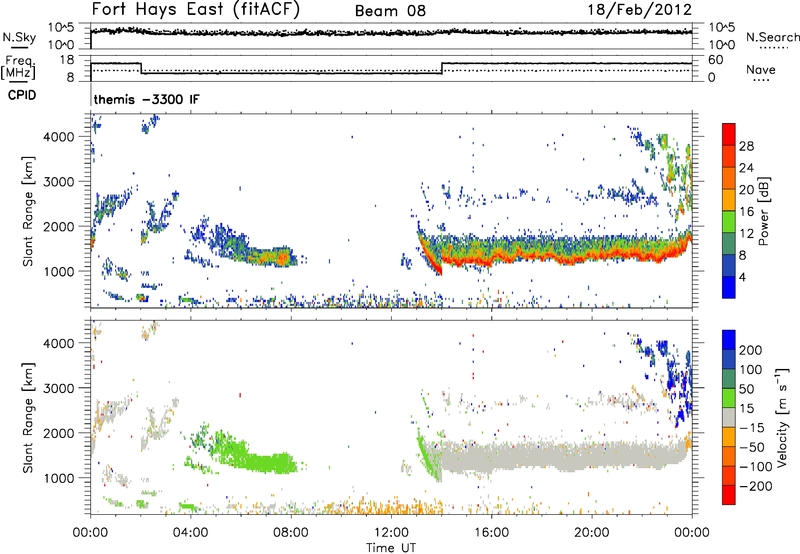Viewport: 800px width, 554px height.
Task: Select the gray -15 to 15 Velocity segment
Action: point(729,417)
